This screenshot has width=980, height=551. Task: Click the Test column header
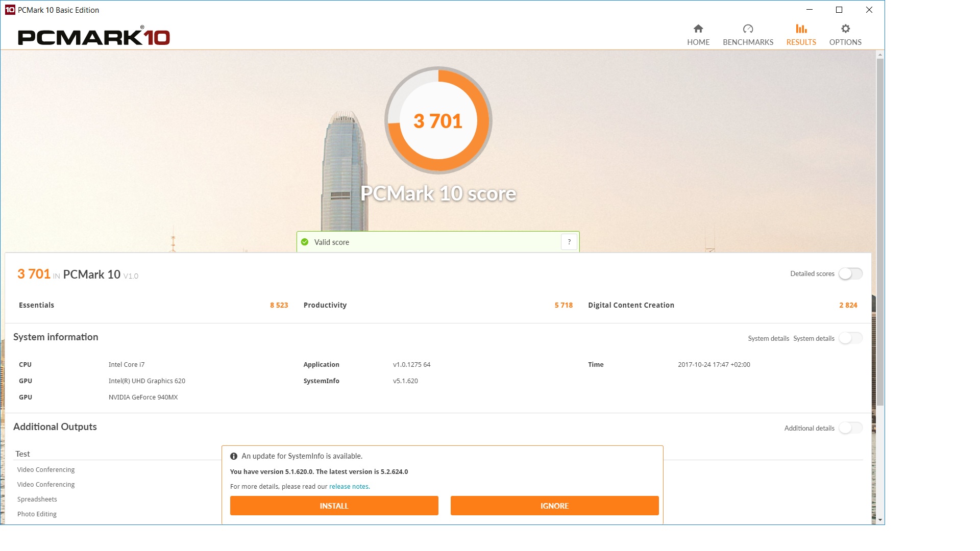click(22, 454)
